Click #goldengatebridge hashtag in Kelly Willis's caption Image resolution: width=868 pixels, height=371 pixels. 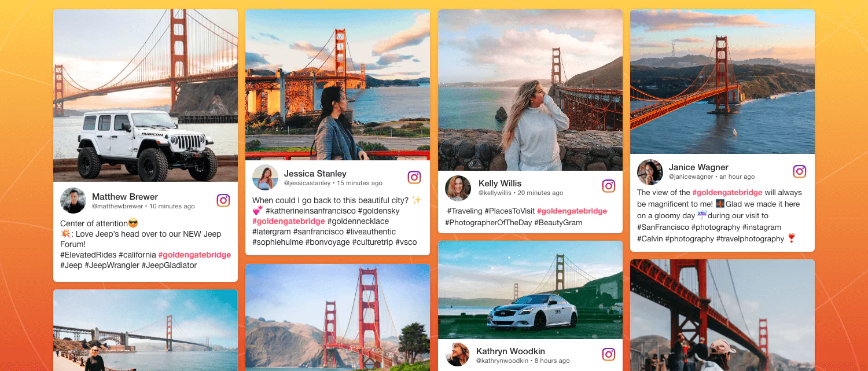coord(572,211)
